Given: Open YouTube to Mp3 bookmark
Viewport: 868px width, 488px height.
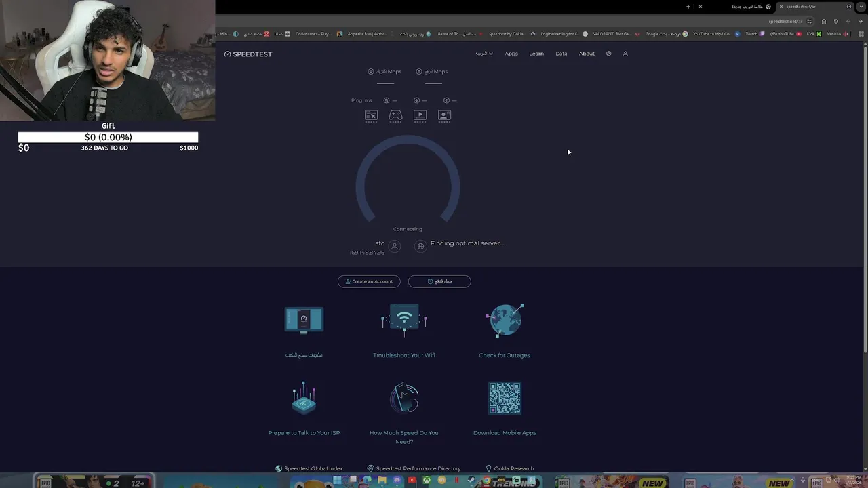Looking at the screenshot, I should 715,34.
